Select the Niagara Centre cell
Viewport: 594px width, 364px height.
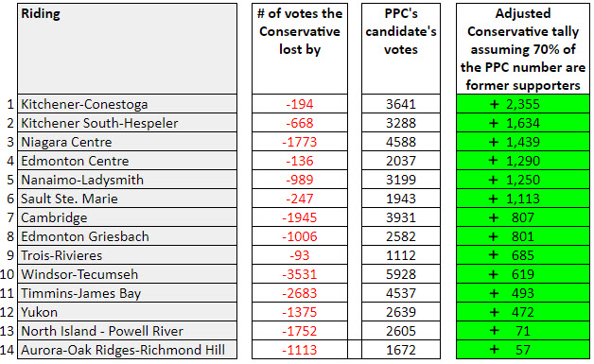coord(127,142)
